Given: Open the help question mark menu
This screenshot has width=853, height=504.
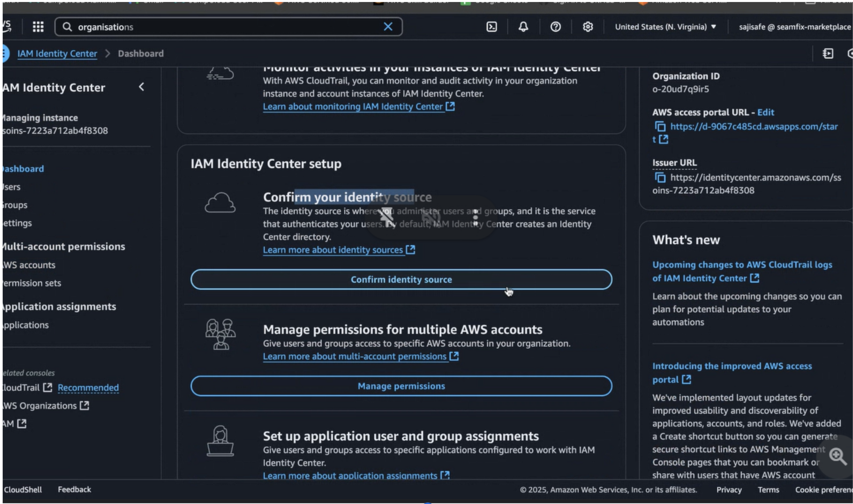Looking at the screenshot, I should tap(555, 27).
